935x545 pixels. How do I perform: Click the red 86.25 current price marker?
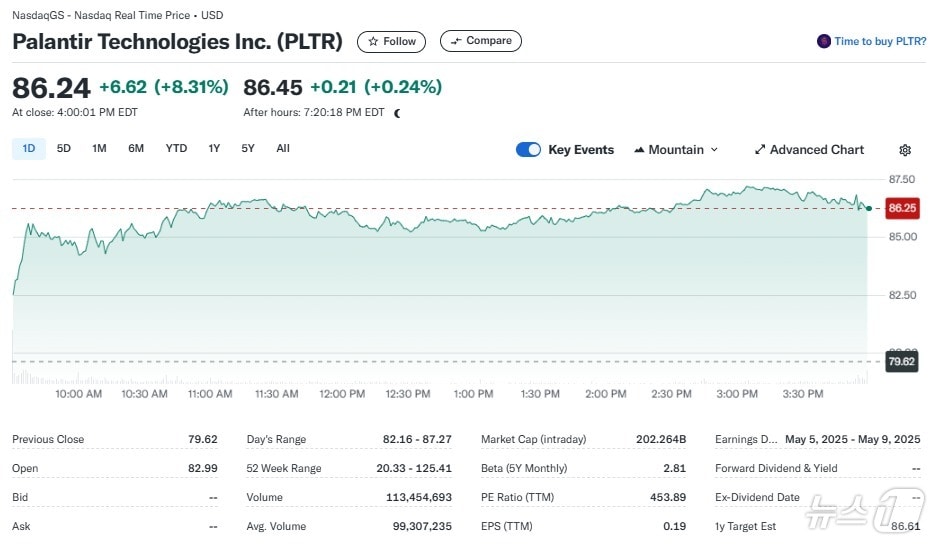pos(902,208)
